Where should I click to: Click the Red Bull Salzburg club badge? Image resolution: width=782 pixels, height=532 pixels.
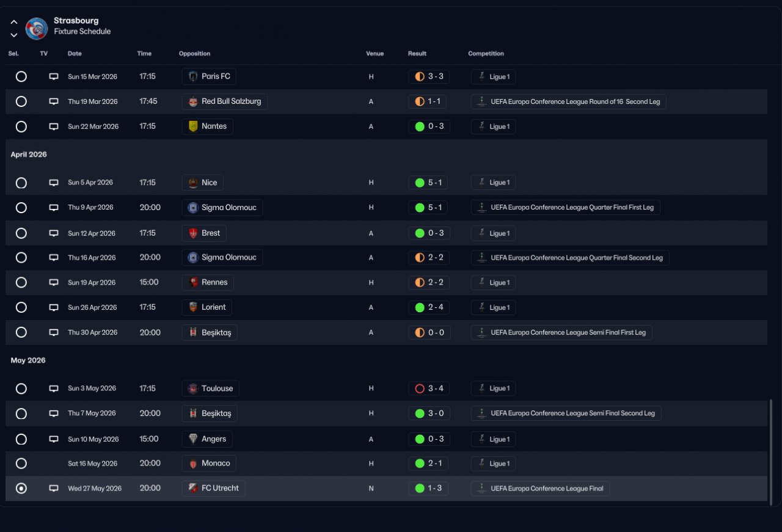(x=193, y=102)
